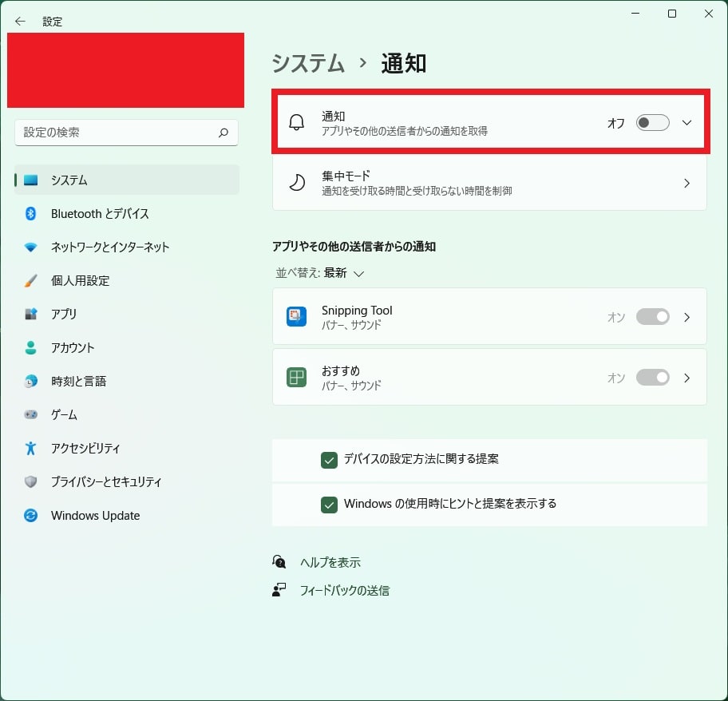
Task: Click the アクセシビリティ figure icon
Action: pos(30,448)
